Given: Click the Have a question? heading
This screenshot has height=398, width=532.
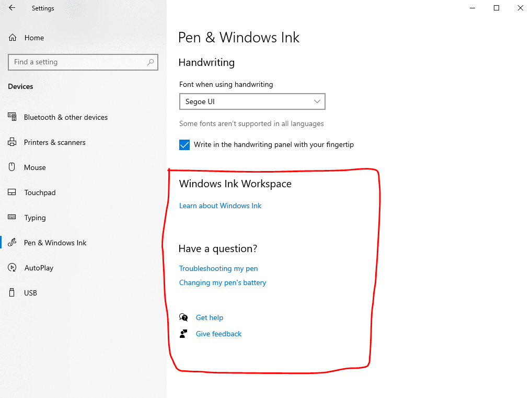Looking at the screenshot, I should [218, 248].
